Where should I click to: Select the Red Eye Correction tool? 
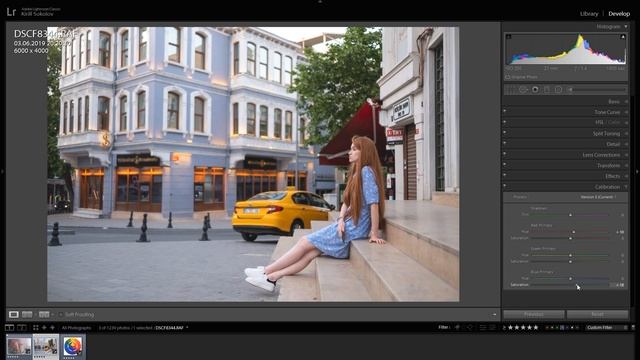pyautogui.click(x=535, y=89)
